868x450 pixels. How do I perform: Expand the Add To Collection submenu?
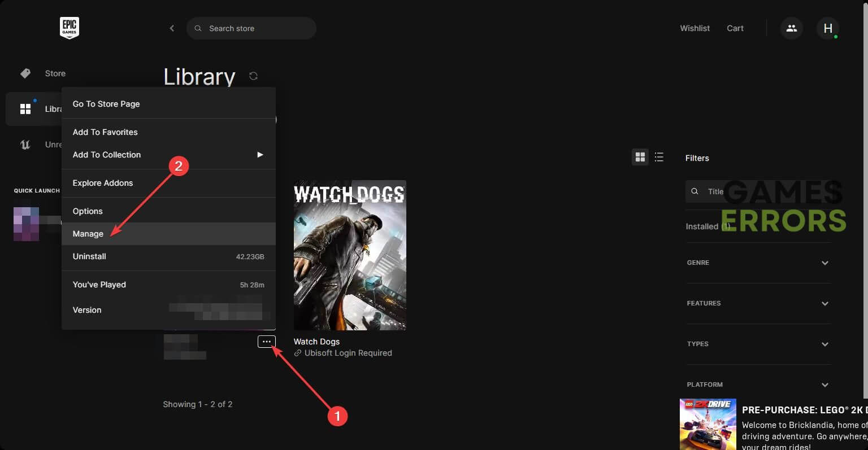click(x=259, y=155)
